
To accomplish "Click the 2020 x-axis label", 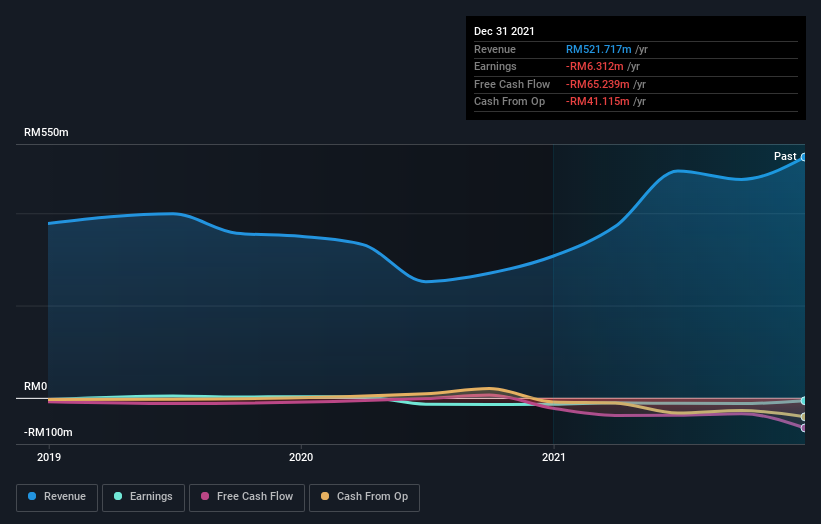I will 301,458.
